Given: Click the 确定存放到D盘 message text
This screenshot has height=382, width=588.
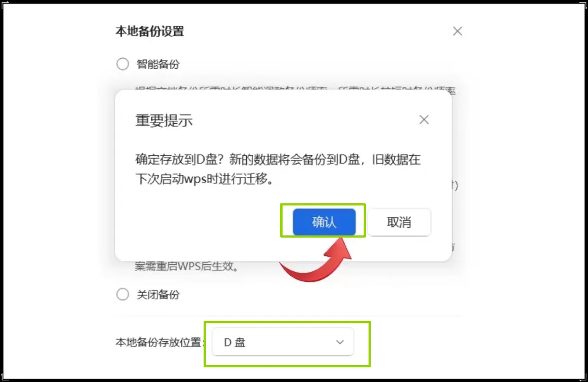Looking at the screenshot, I should 176,160.
